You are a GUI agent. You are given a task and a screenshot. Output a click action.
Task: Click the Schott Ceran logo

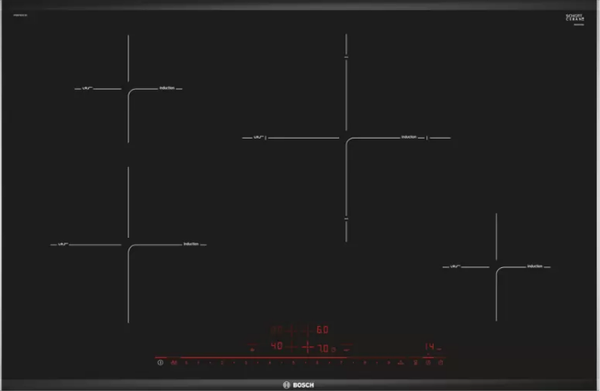click(575, 18)
